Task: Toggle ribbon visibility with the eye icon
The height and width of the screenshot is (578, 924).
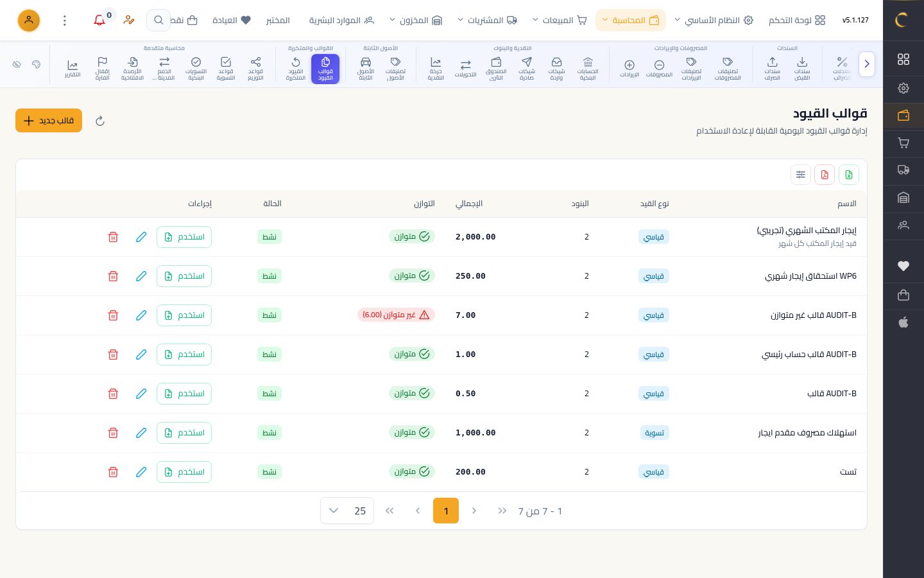Action: click(17, 65)
